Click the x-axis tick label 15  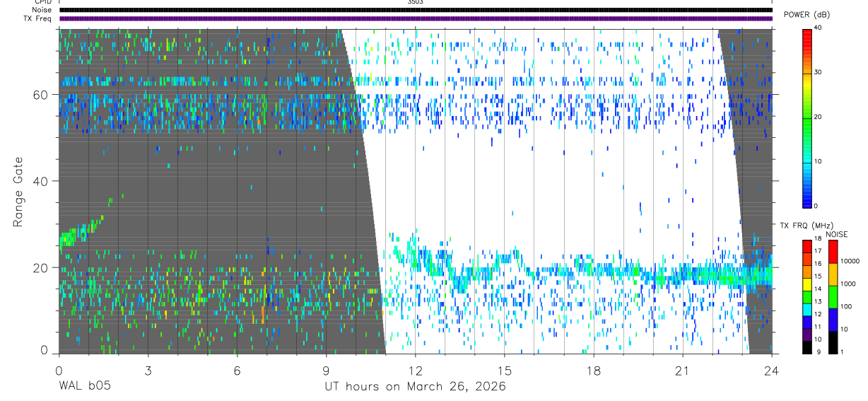pyautogui.click(x=505, y=370)
